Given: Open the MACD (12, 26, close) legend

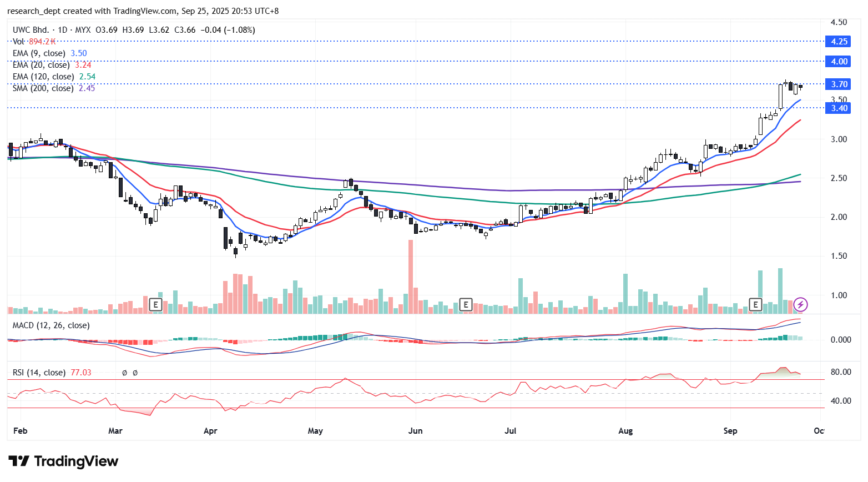Looking at the screenshot, I should point(51,325).
